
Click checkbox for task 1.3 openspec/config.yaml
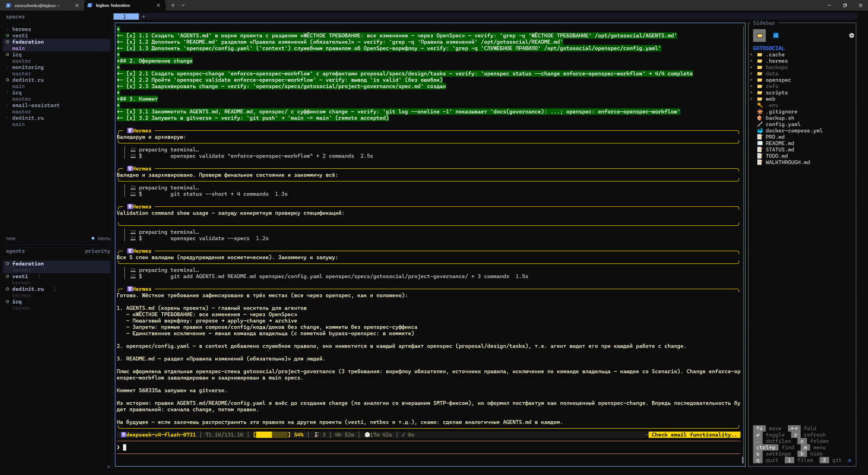pos(131,48)
